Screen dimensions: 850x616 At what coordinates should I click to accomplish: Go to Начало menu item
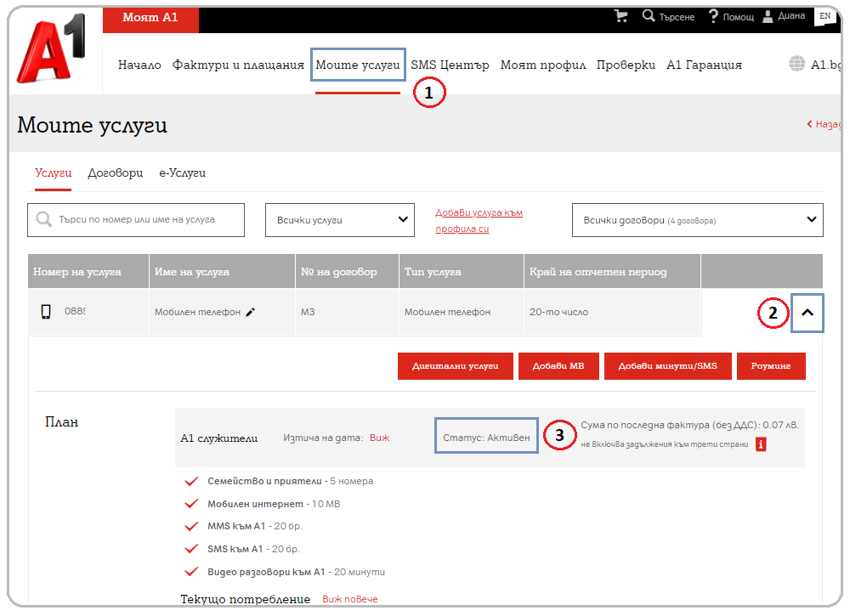[x=139, y=65]
